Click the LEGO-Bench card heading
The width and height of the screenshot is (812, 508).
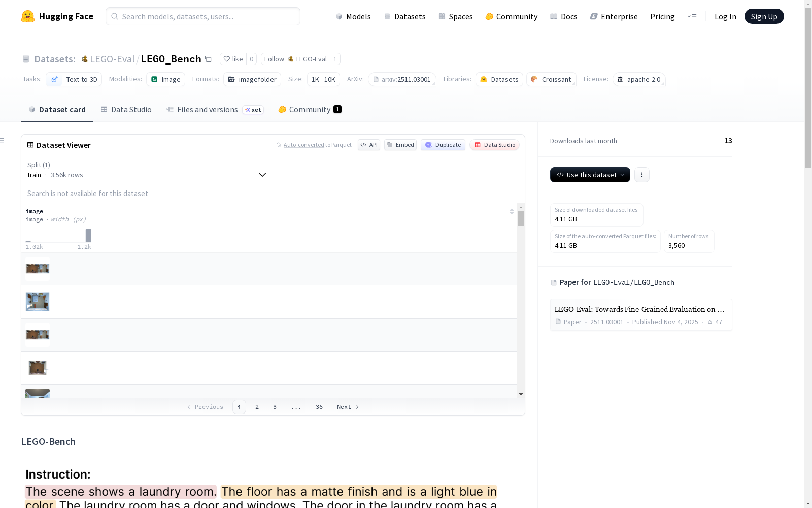point(48,441)
